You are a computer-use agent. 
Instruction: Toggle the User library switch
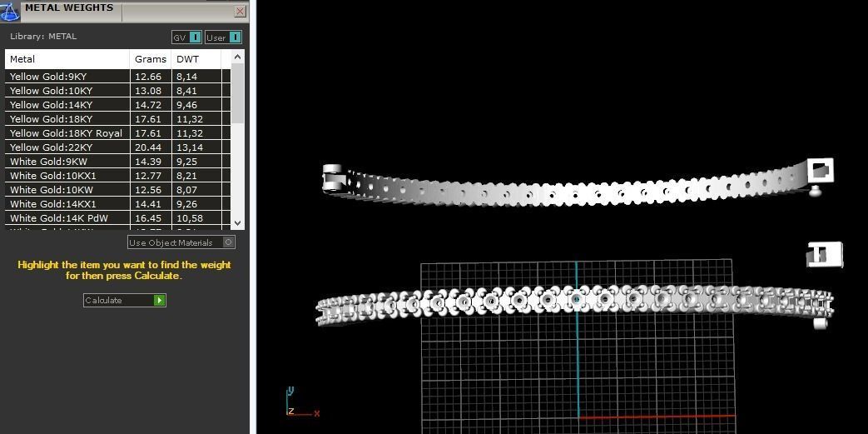(224, 37)
